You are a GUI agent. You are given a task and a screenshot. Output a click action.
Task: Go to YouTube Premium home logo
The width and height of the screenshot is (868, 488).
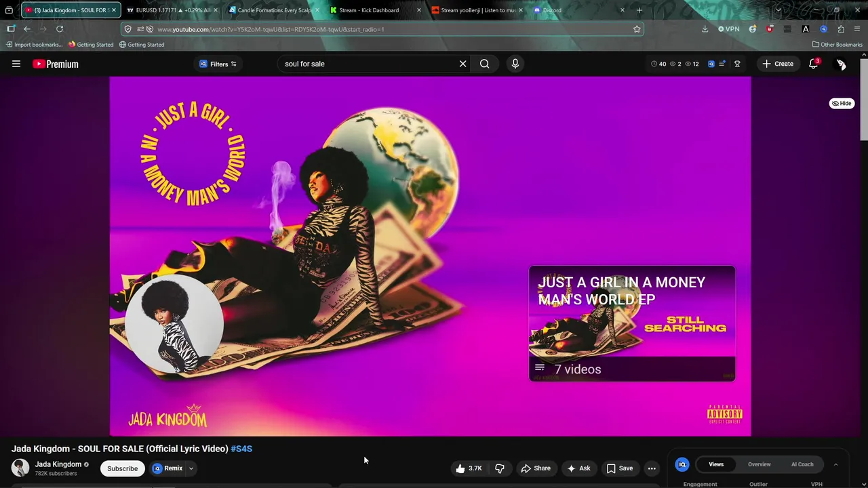click(x=56, y=64)
